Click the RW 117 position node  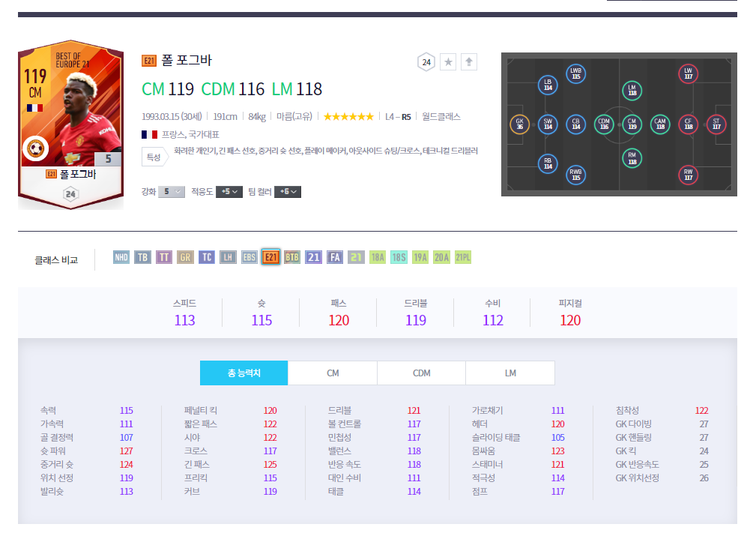tap(688, 175)
